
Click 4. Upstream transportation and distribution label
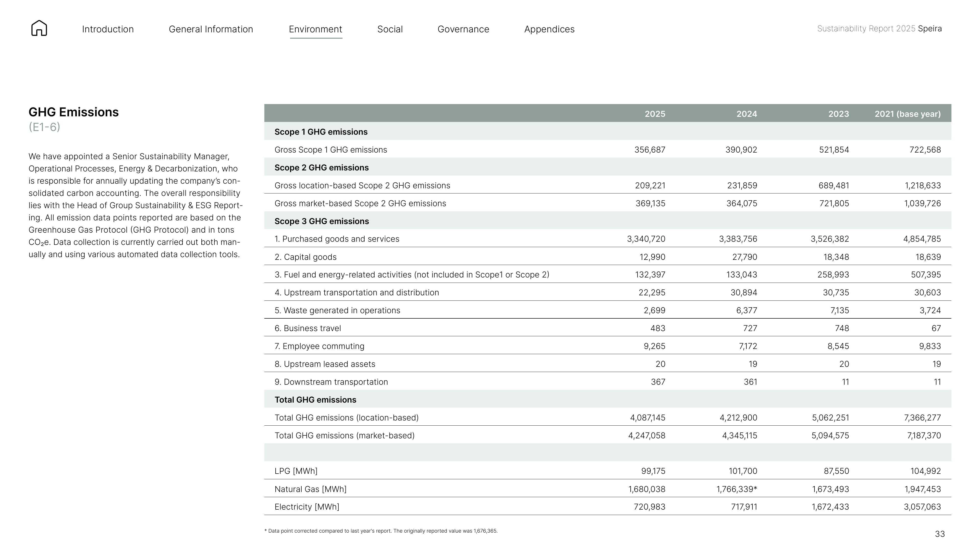[x=356, y=292]
